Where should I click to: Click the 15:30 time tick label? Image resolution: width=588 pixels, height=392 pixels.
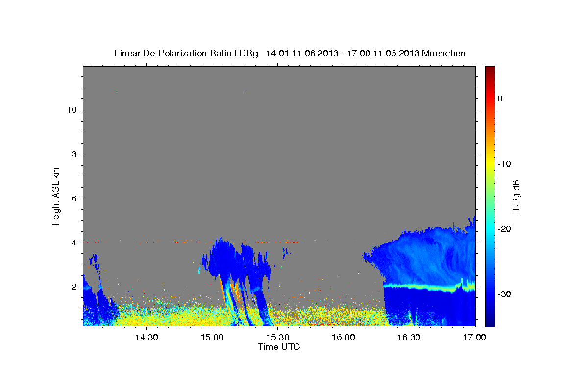[277, 338]
